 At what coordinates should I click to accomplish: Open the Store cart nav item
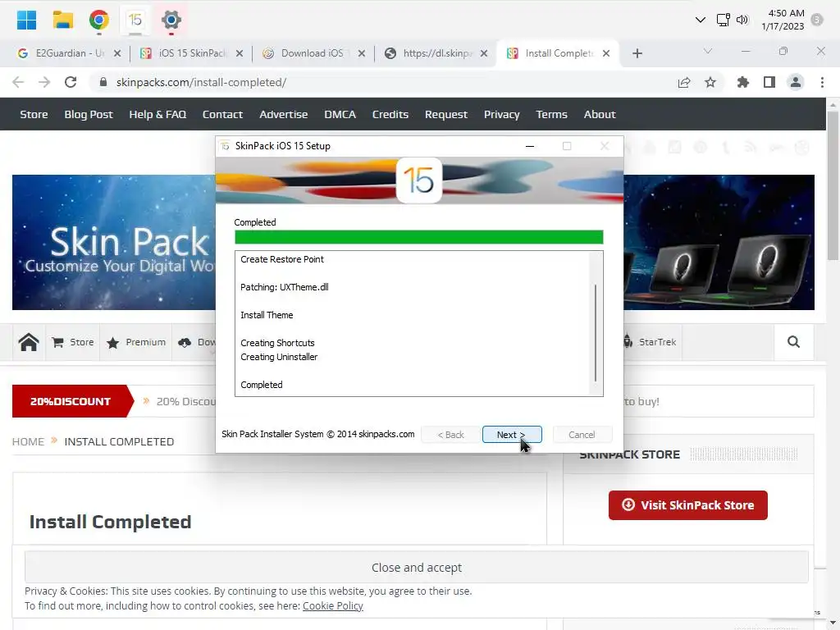(x=73, y=342)
